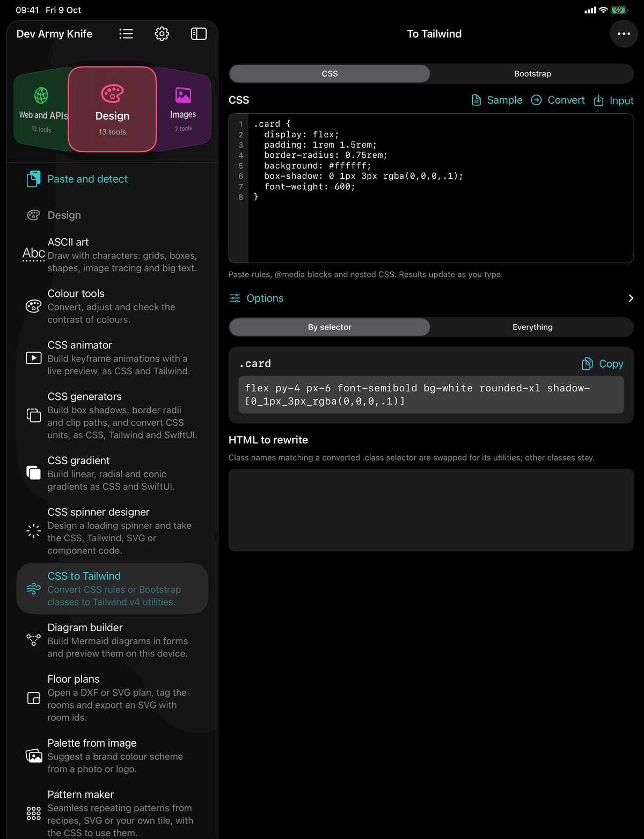Open the CSS gradient title
The image size is (644, 839).
[79, 461]
